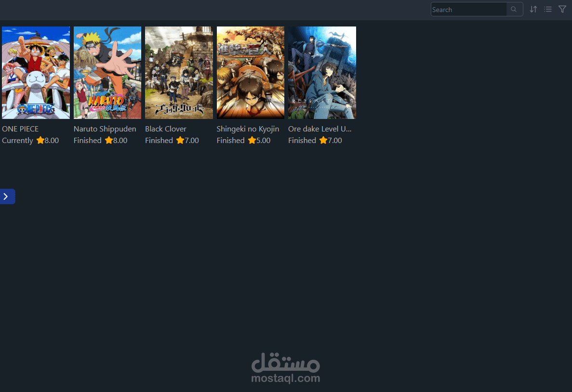
Task: Click Finished status under Black Clover
Action: point(159,141)
